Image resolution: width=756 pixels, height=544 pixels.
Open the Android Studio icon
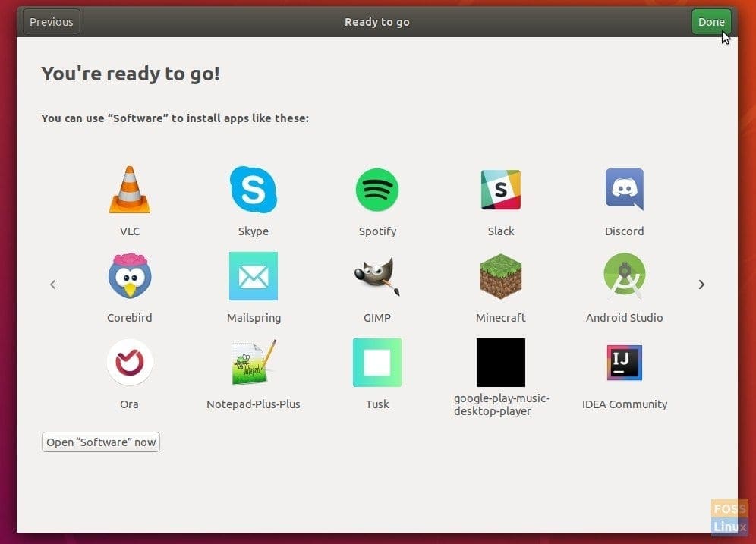pyautogui.click(x=625, y=276)
